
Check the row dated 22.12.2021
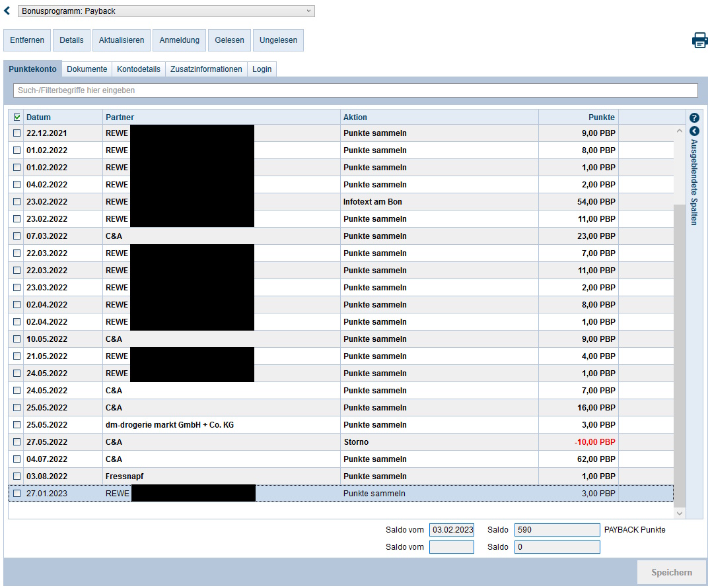(x=17, y=133)
